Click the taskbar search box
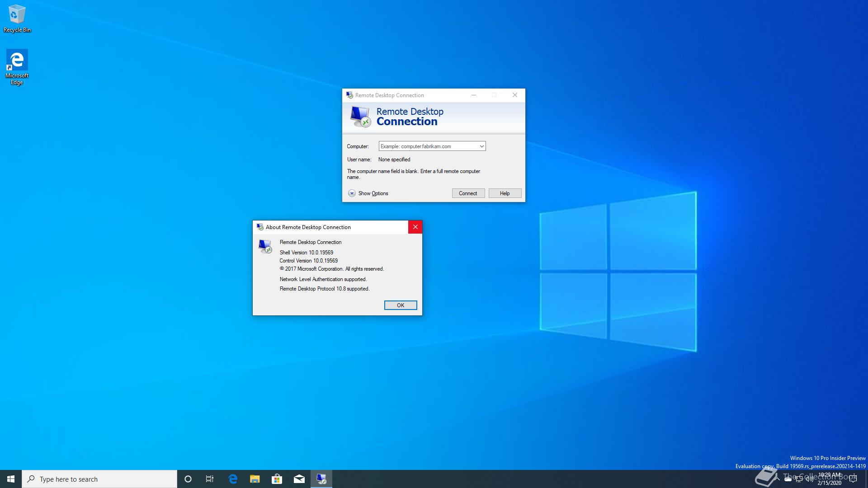 click(x=99, y=479)
